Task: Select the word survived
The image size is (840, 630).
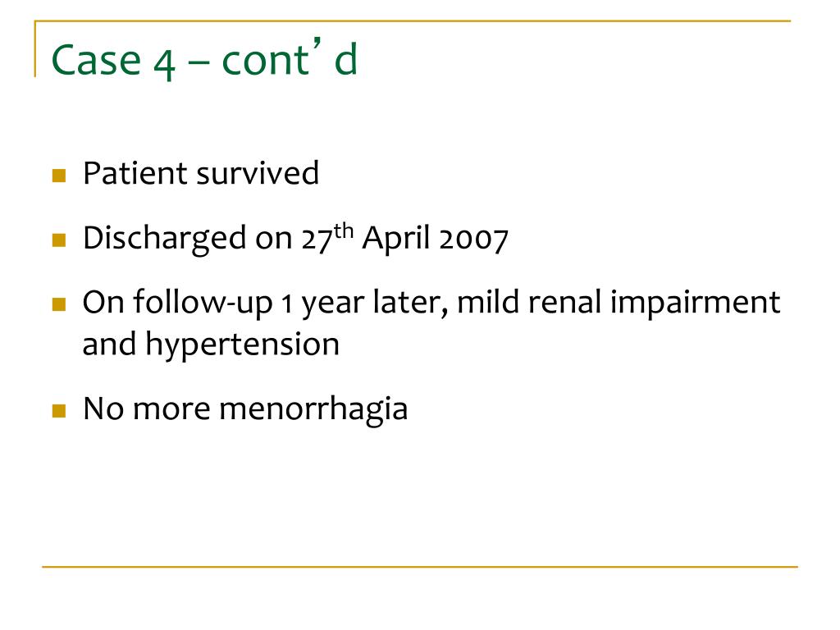Action: pos(258,174)
